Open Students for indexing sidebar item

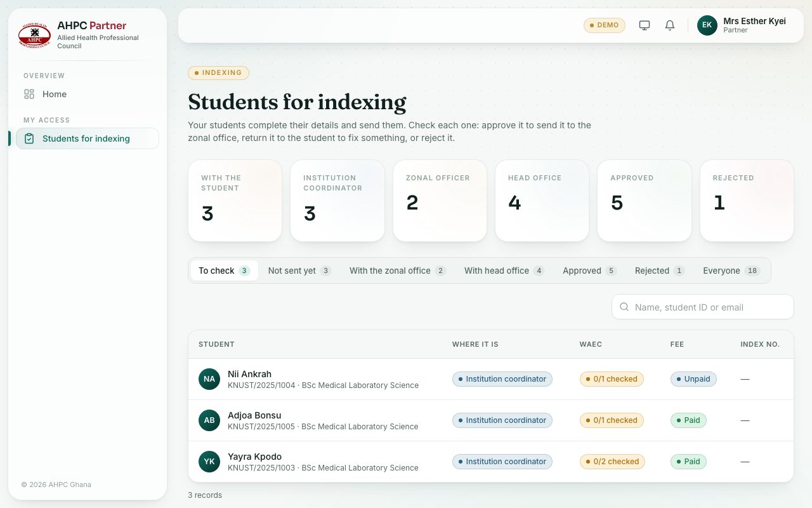point(88,138)
